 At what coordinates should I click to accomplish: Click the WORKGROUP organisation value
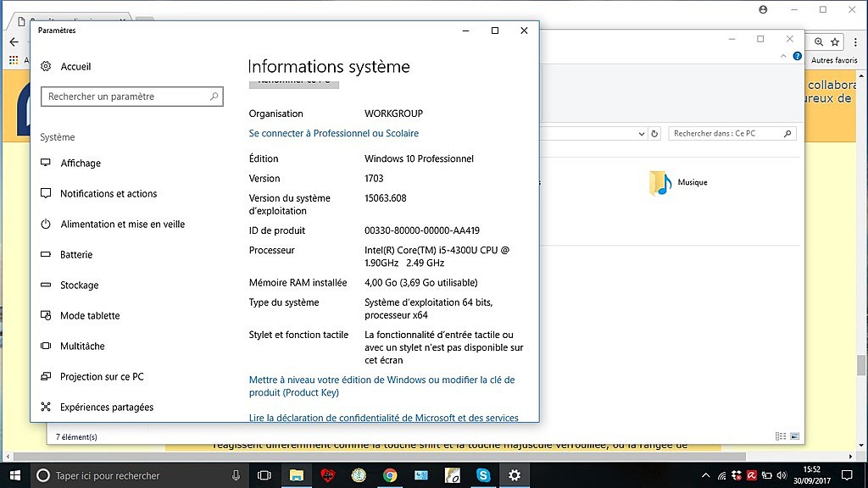[x=393, y=114]
